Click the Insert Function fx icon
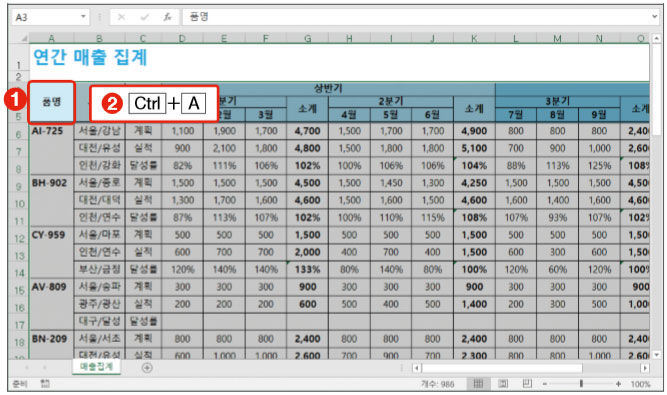The width and height of the screenshot is (667, 395). [168, 17]
